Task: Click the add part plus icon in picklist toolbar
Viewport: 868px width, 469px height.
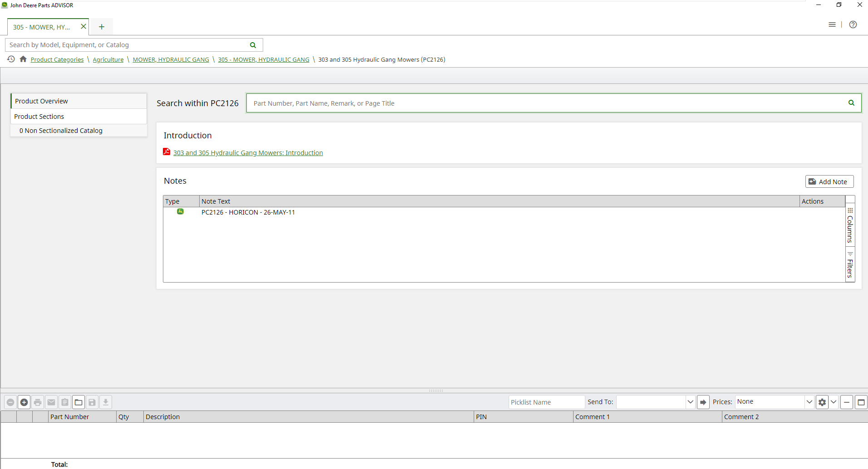Action: (24, 402)
